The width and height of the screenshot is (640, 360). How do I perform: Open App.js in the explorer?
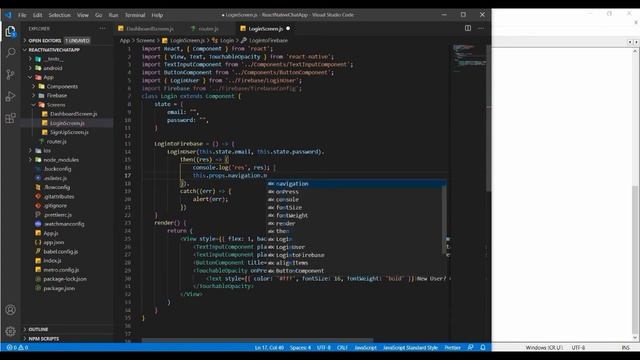point(51,233)
